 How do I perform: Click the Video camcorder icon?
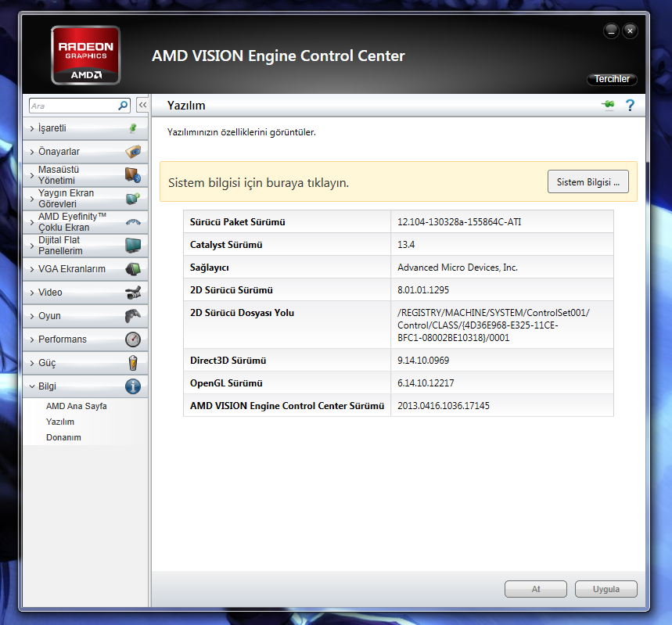133,293
